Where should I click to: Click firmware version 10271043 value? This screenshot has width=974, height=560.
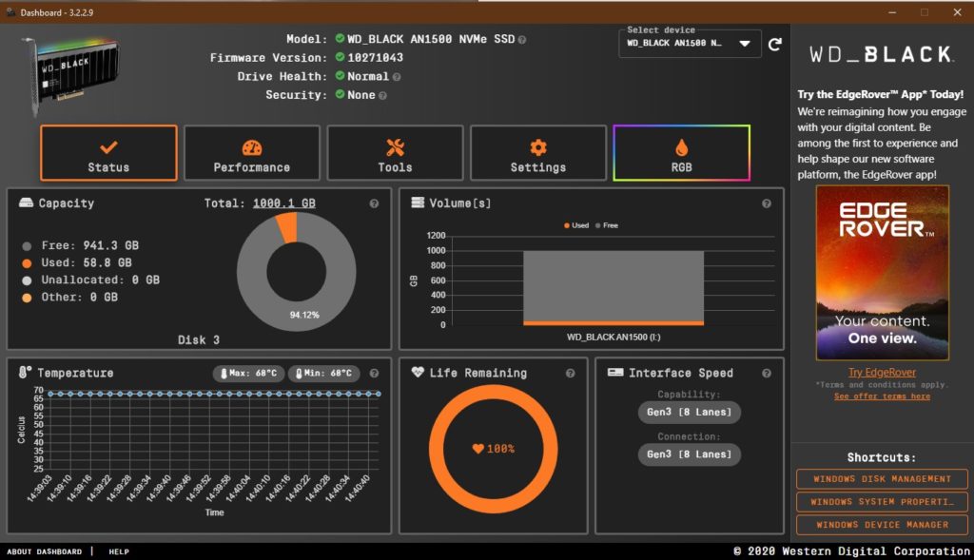tap(375, 58)
